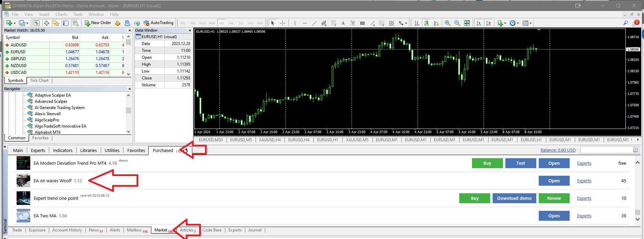This screenshot has width=644, height=239.
Task: Switch chart to line chart icon
Action: tap(436, 23)
